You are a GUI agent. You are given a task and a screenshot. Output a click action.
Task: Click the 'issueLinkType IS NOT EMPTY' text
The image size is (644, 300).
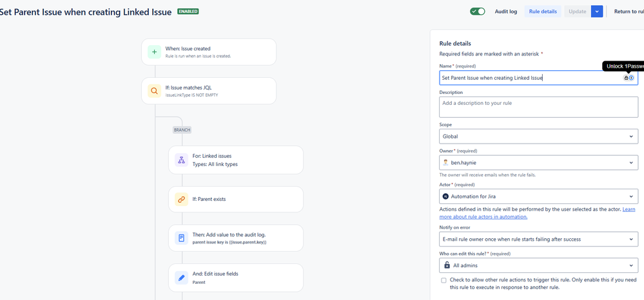pos(191,95)
